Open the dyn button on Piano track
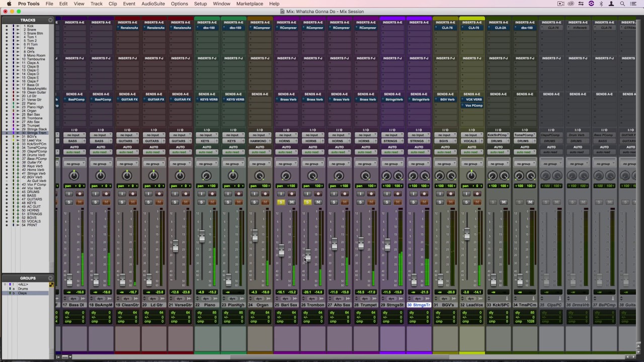This screenshot has height=362, width=644. coord(206,299)
